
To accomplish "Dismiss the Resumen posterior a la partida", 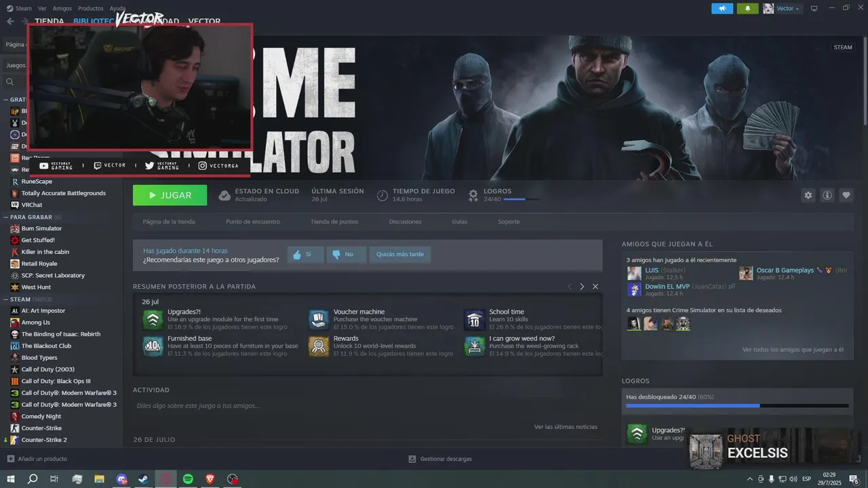I will 595,287.
